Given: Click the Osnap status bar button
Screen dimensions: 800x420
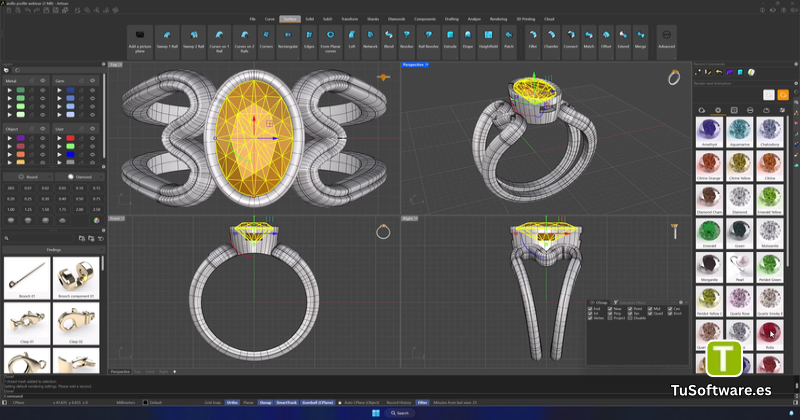Looking at the screenshot, I should click(x=265, y=403).
